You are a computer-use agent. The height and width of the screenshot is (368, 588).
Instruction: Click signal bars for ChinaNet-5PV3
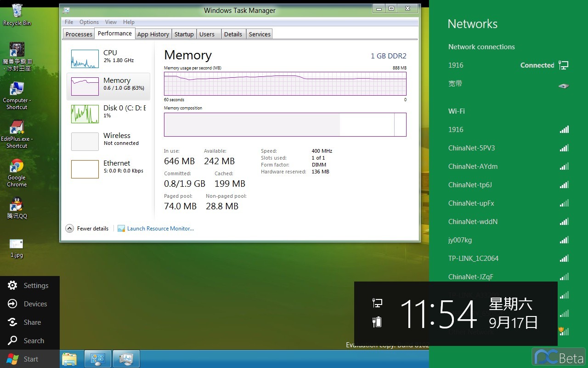(x=564, y=148)
